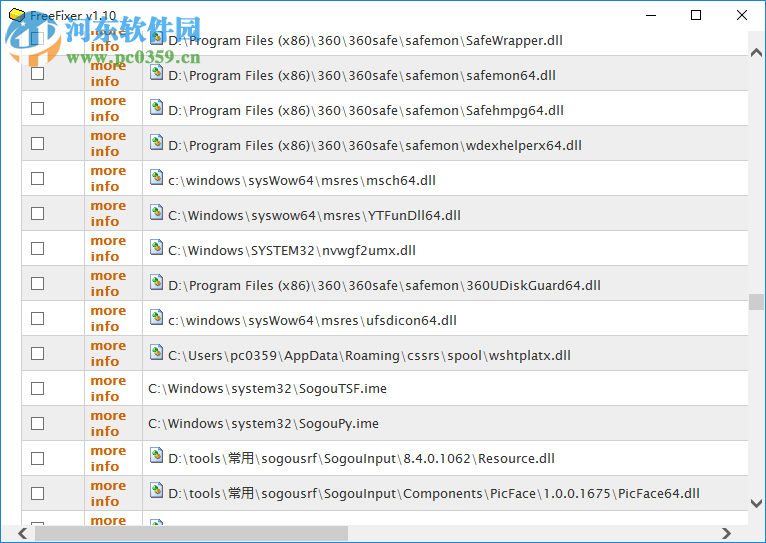Click the file icon beside Safehmpg64.dll
Viewport: 766px width, 543px height.
156,107
